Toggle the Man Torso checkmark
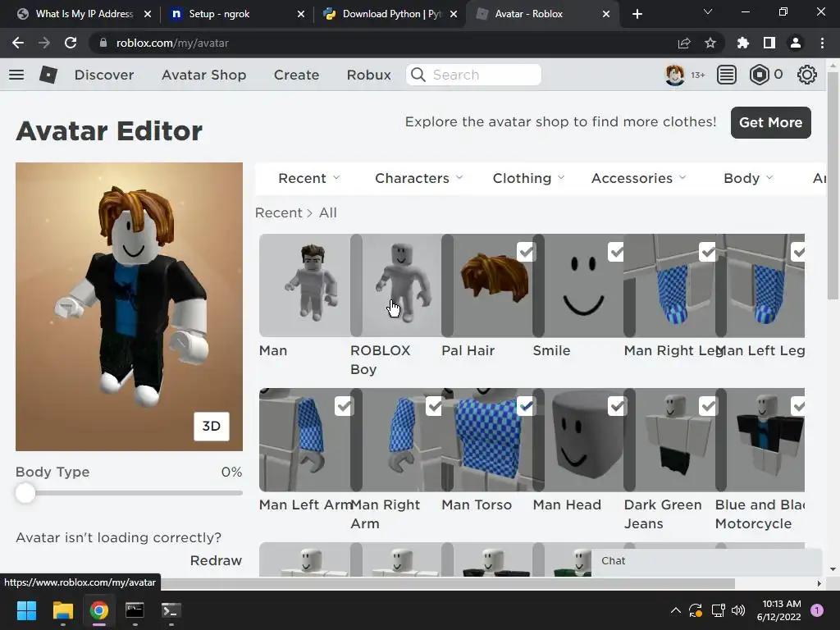The width and height of the screenshot is (840, 630). coord(526,406)
